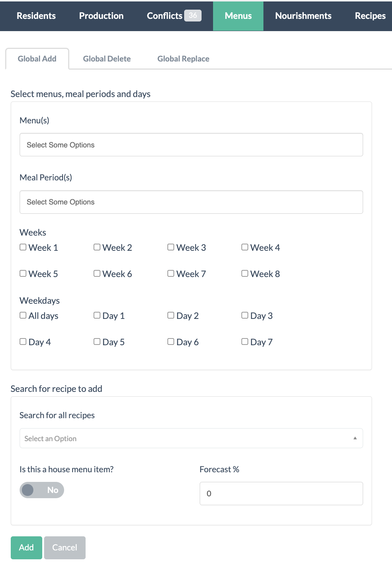Toggle the house menu item switch
This screenshot has width=392, height=563.
[41, 490]
